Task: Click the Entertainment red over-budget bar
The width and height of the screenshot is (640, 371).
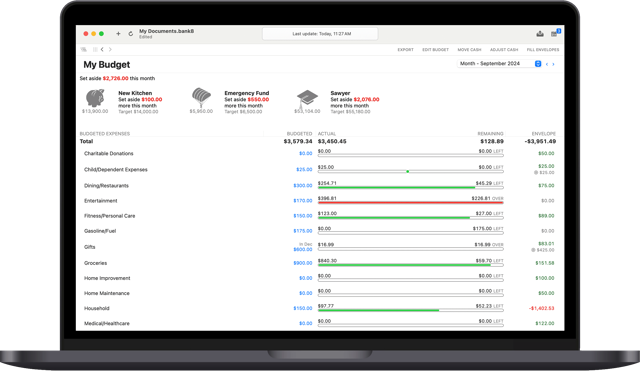Action: point(411,203)
